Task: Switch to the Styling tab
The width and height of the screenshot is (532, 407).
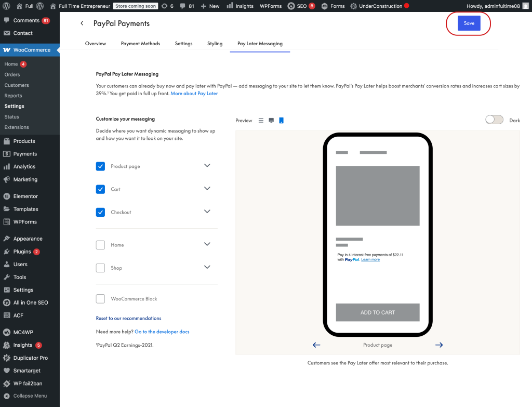Action: tap(215, 44)
